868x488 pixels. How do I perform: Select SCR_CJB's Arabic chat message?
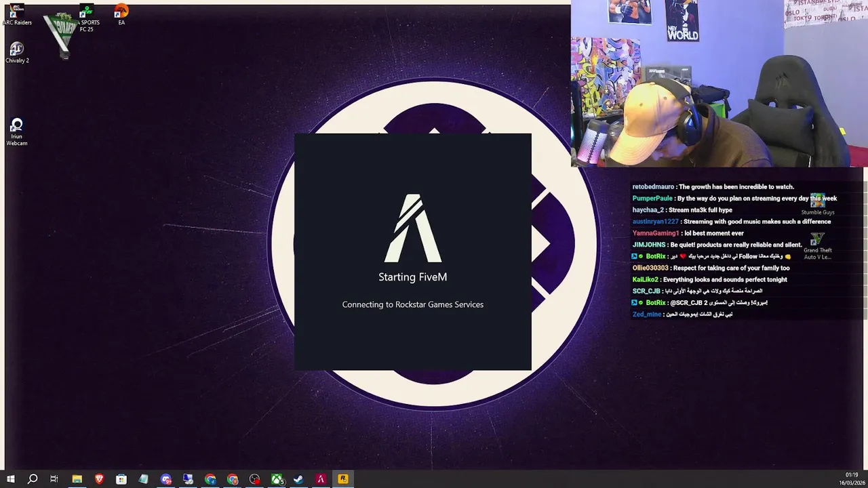pyautogui.click(x=697, y=290)
